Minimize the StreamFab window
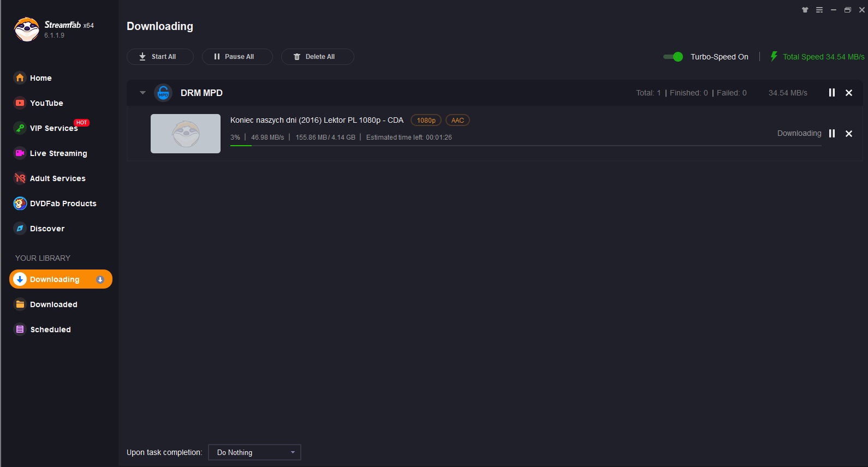 click(834, 10)
